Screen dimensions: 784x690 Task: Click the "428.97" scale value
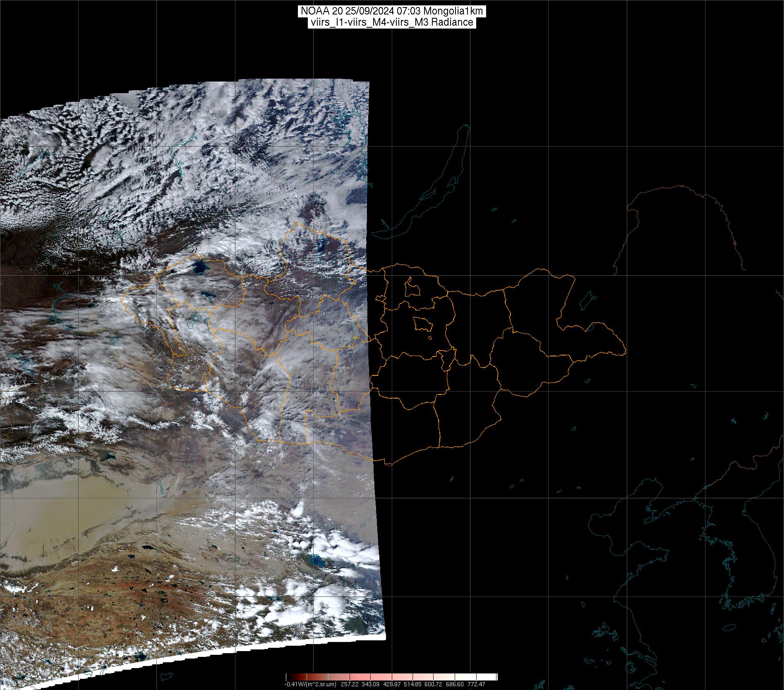(392, 684)
